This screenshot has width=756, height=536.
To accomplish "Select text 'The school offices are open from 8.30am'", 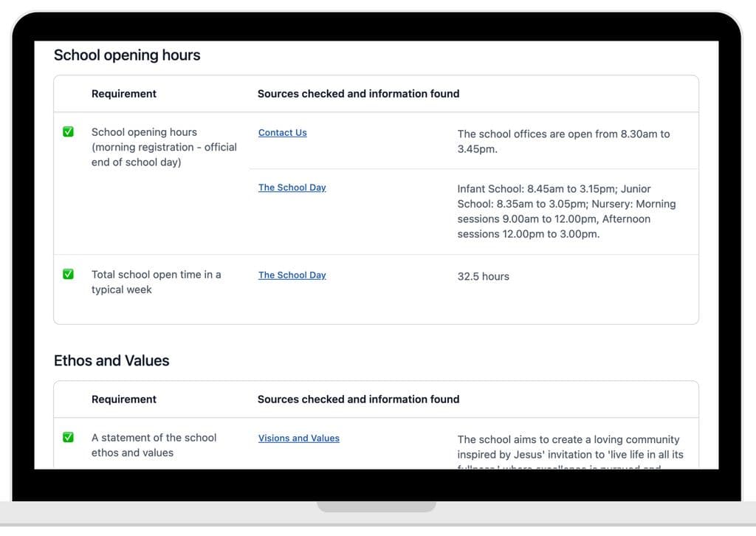I will [x=557, y=134].
